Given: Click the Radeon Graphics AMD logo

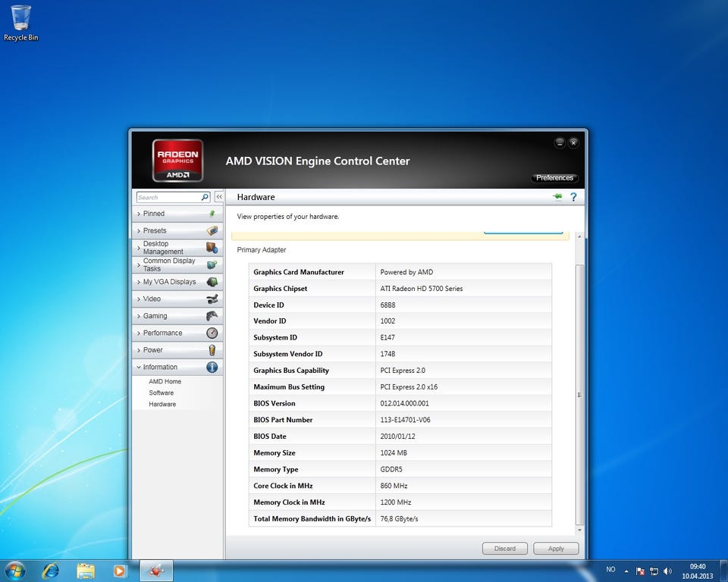Looking at the screenshot, I should tap(177, 160).
